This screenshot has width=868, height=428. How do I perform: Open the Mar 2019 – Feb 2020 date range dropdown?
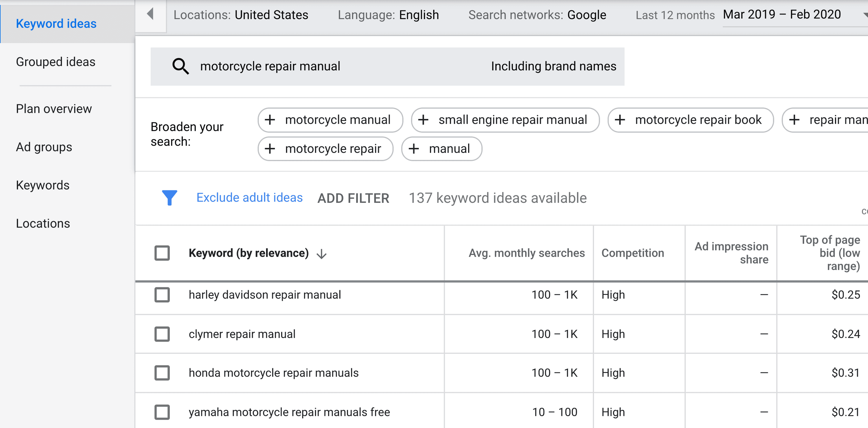[x=795, y=15]
